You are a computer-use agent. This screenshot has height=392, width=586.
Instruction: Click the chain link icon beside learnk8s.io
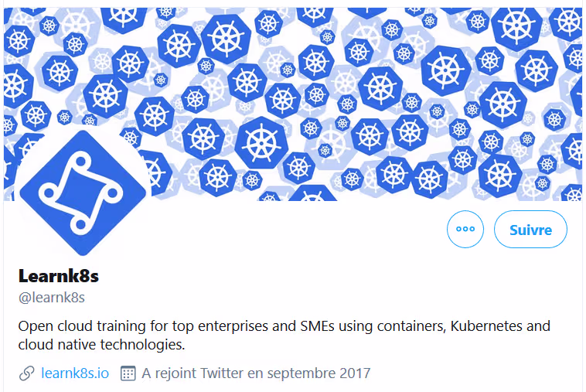[26, 373]
